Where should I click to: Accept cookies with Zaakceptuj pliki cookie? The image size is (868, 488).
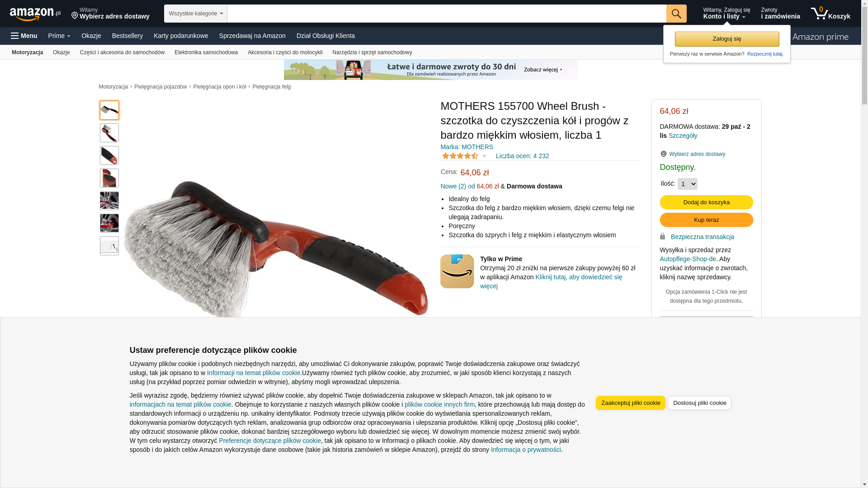[631, 403]
